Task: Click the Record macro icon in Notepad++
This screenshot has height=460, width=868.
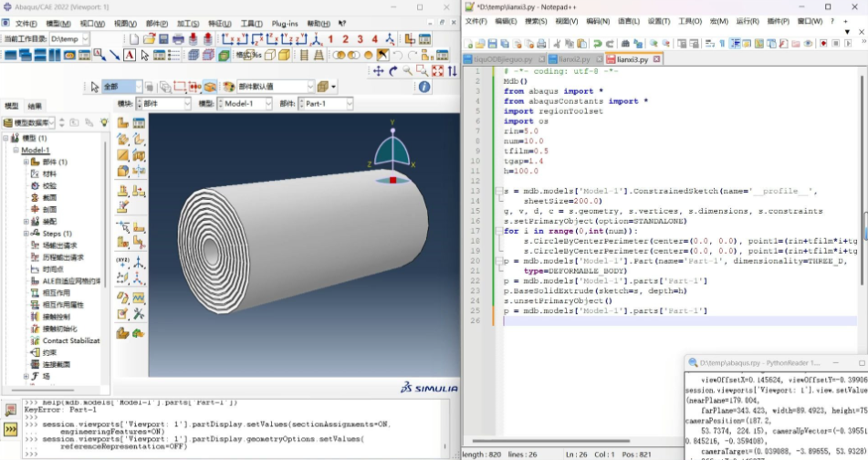Action: pos(823,44)
